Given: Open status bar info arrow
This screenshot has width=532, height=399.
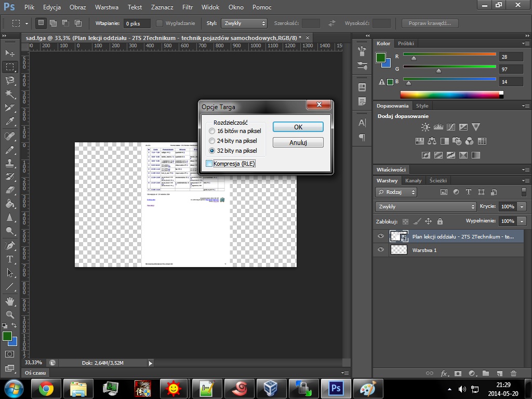Looking at the screenshot, I should point(150,363).
